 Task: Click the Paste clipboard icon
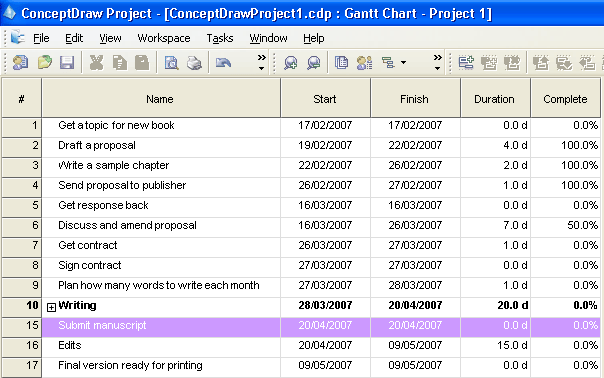click(142, 62)
